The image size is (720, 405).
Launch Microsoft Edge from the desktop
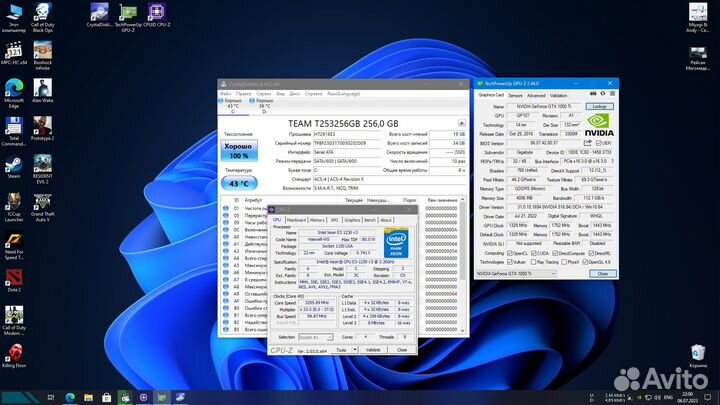click(x=14, y=94)
